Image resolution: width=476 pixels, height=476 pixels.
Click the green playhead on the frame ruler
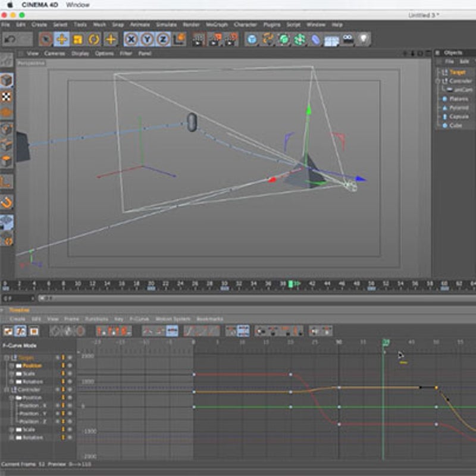coord(291,284)
